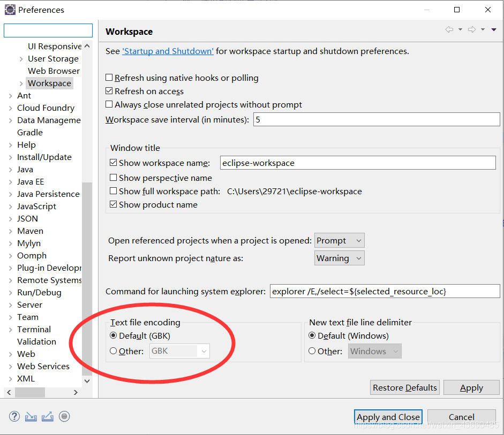
Task: Open the 'Warning' dropdown for unknown project nature
Action: point(339,258)
